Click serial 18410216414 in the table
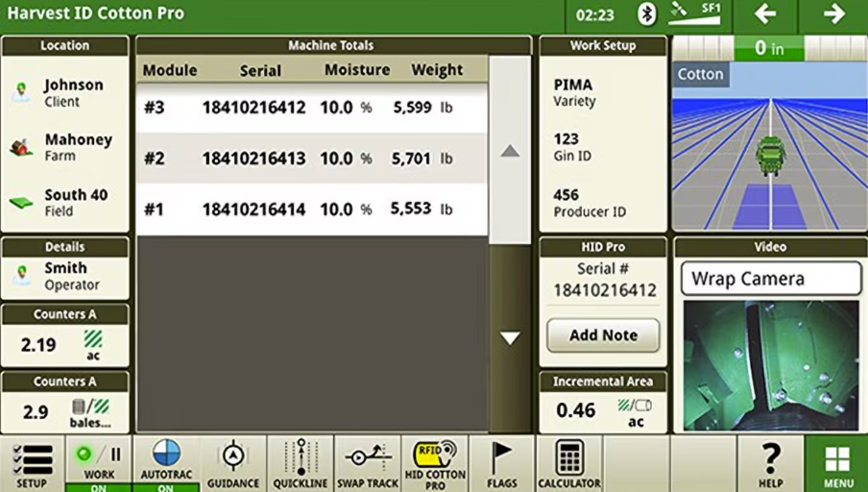868x492 pixels. (x=253, y=209)
